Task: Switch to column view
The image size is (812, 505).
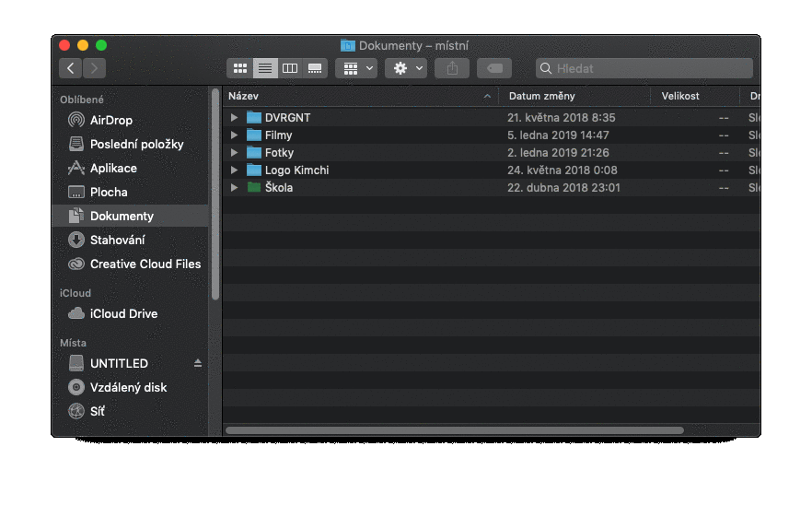Action: point(290,68)
